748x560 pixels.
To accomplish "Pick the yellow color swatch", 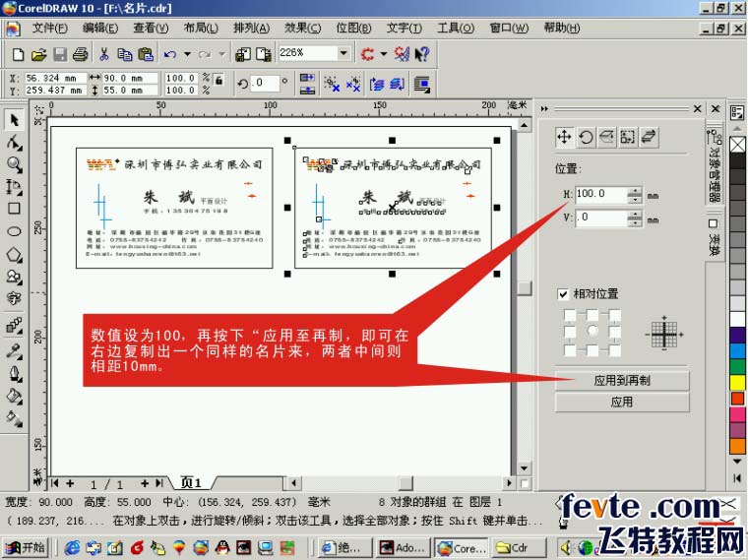I will coord(737,382).
